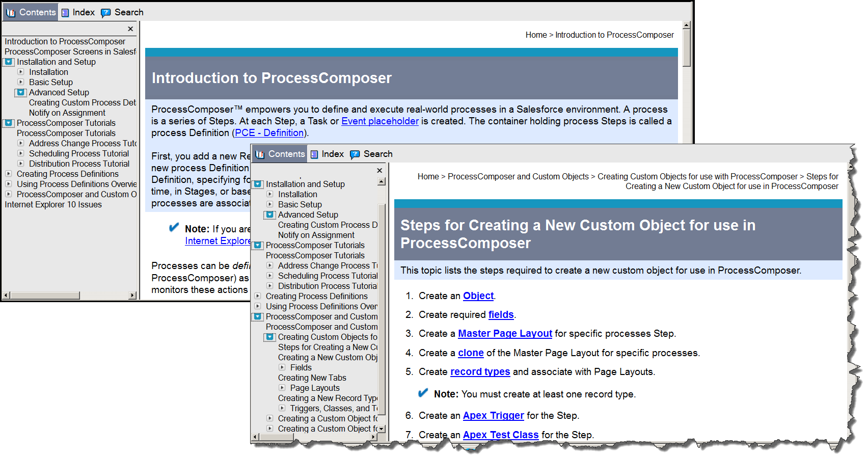This screenshot has width=868, height=455.
Task: Open Internet Explorer 10 Issues in the back tree
Action: tap(53, 204)
